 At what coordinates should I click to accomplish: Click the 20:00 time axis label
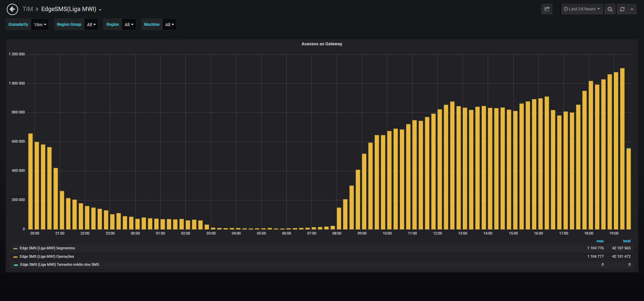35,233
